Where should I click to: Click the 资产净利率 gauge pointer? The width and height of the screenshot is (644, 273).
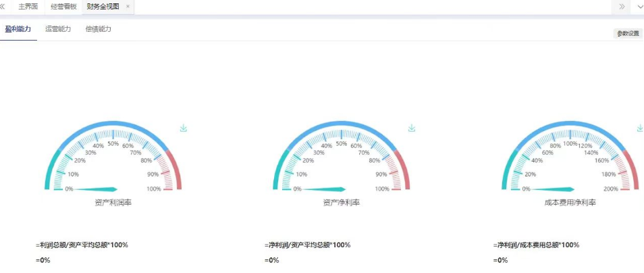[x=323, y=189]
